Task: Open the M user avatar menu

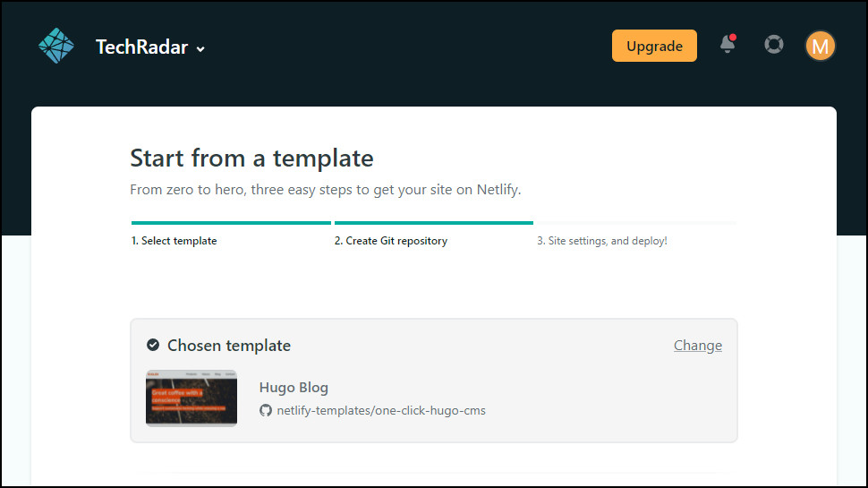Action: (x=820, y=46)
